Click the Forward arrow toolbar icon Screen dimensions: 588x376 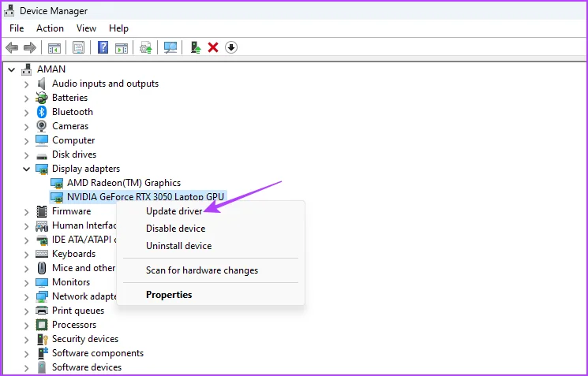tap(30, 47)
